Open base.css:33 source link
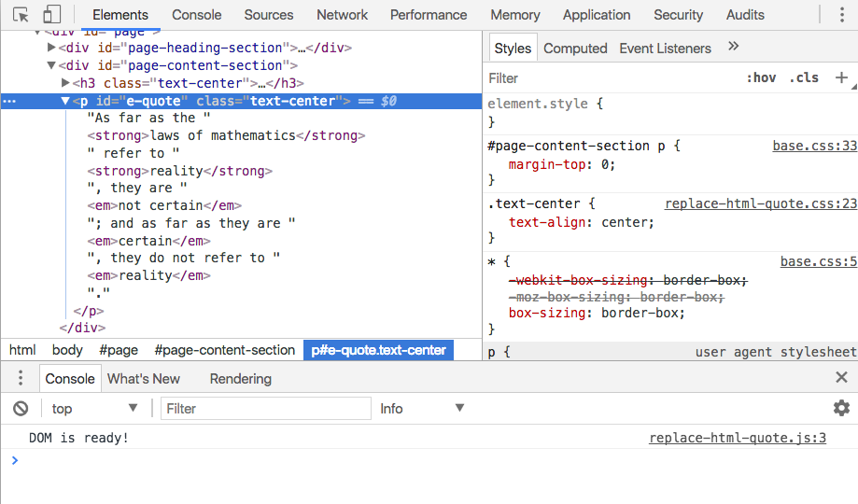 tap(814, 146)
